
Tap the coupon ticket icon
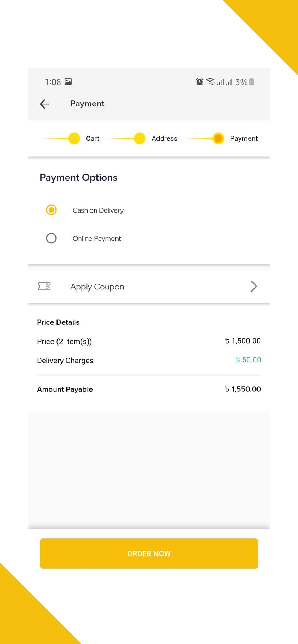point(44,286)
